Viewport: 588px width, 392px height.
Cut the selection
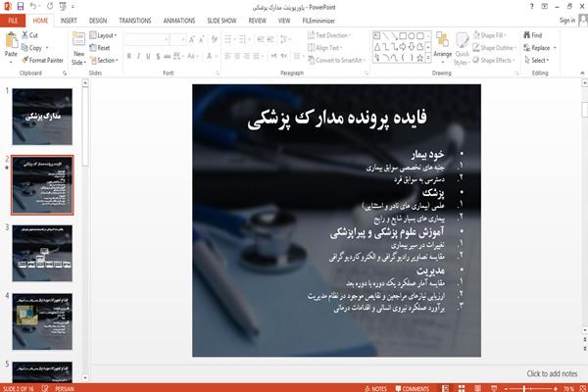pos(29,35)
